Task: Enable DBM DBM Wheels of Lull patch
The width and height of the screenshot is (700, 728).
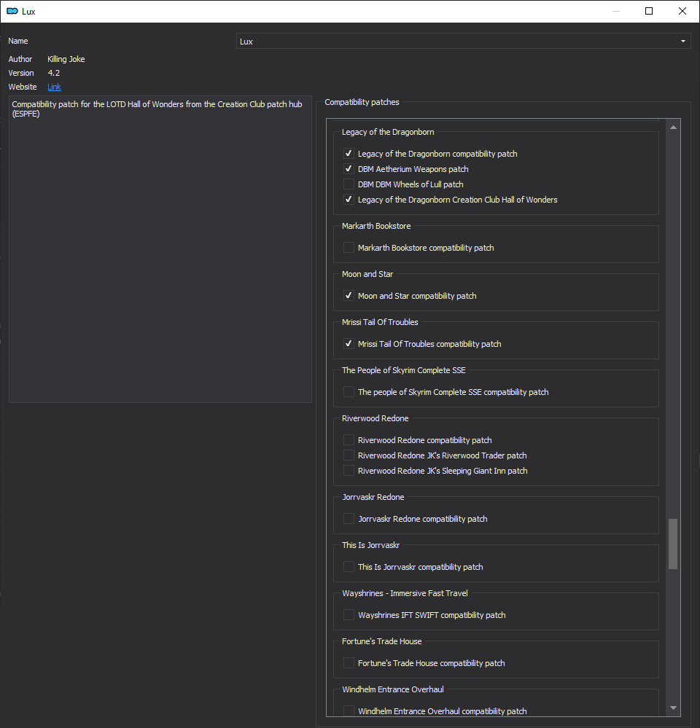Action: pos(349,184)
